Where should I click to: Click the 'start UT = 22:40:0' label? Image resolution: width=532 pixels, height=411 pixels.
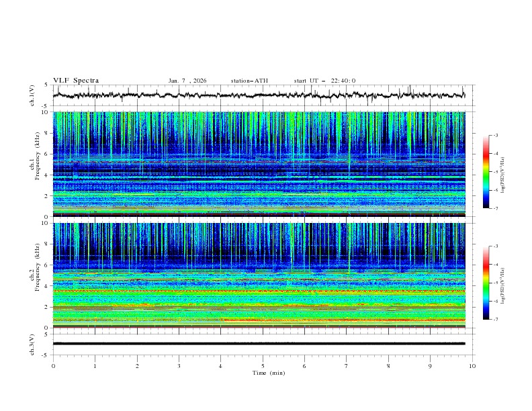tap(324, 81)
